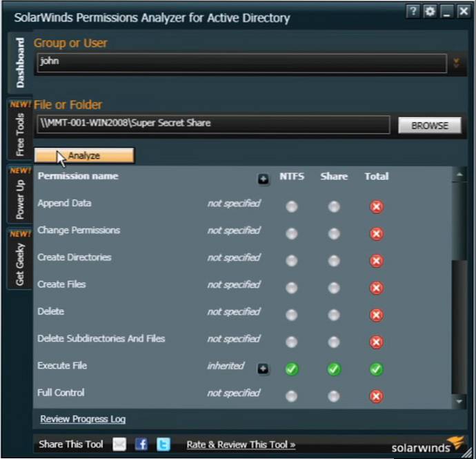Click green check total for Execute File
The width and height of the screenshot is (476, 459).
376,369
